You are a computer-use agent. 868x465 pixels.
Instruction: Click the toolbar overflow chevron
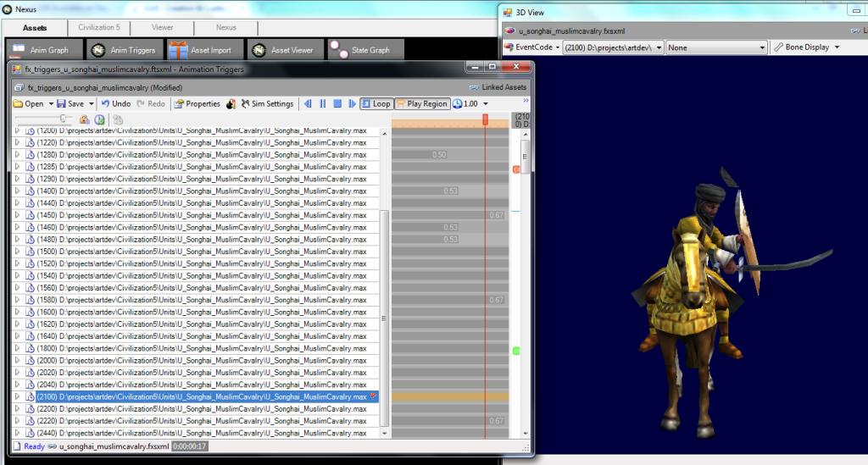pyautogui.click(x=526, y=100)
